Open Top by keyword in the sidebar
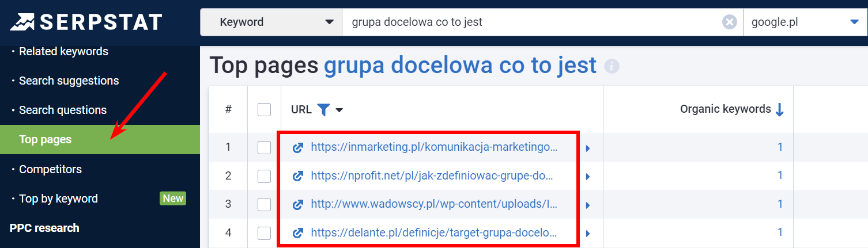Image resolution: width=868 pixels, height=248 pixels. coord(58,199)
